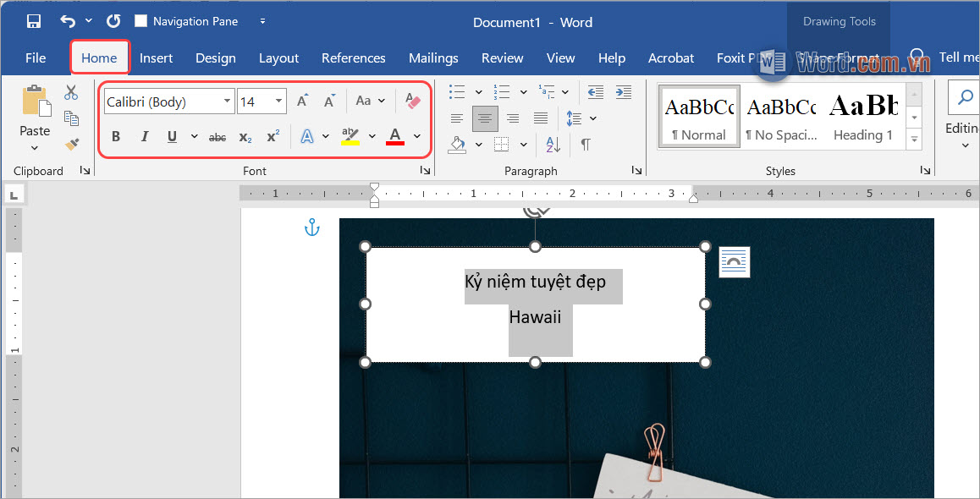This screenshot has width=980, height=499.
Task: Open Customize Quick Access Toolbar arrow
Action: [x=262, y=21]
